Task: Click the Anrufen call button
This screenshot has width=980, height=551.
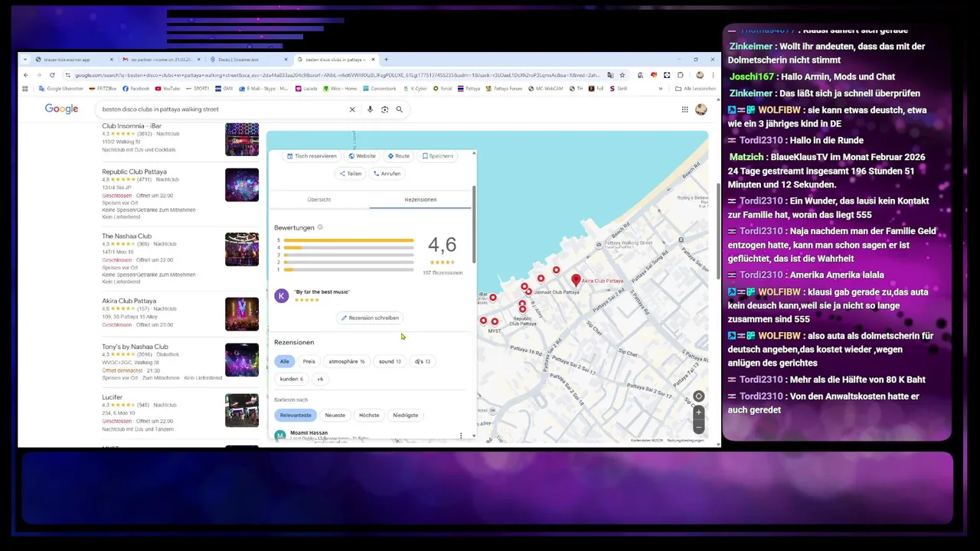Action: [x=387, y=174]
